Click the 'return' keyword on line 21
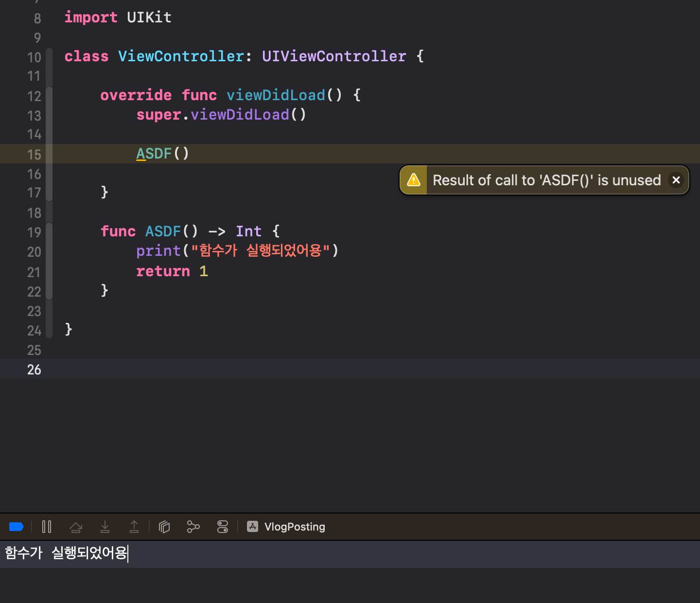 tap(163, 271)
